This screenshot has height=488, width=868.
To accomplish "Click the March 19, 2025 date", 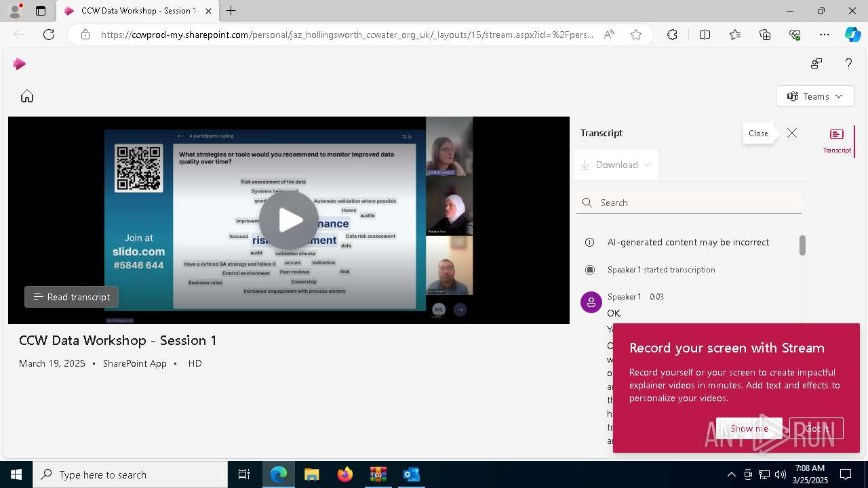I will coord(52,363).
